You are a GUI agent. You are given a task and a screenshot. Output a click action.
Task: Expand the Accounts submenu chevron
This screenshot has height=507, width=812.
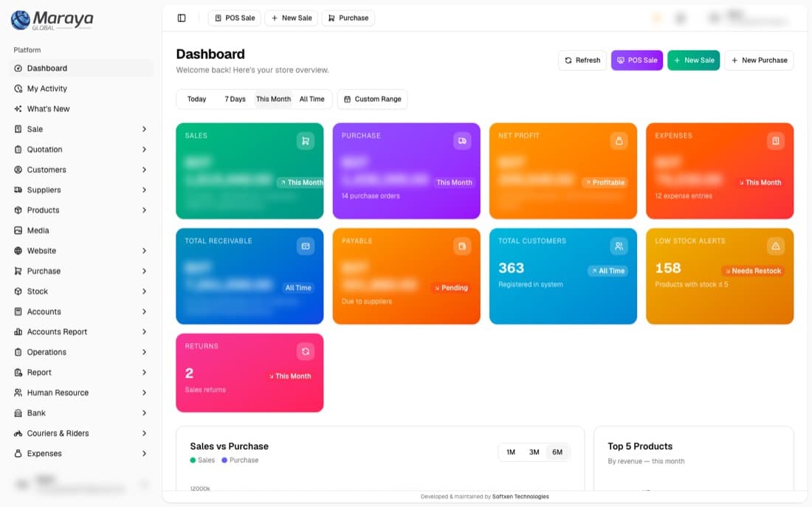click(x=145, y=311)
